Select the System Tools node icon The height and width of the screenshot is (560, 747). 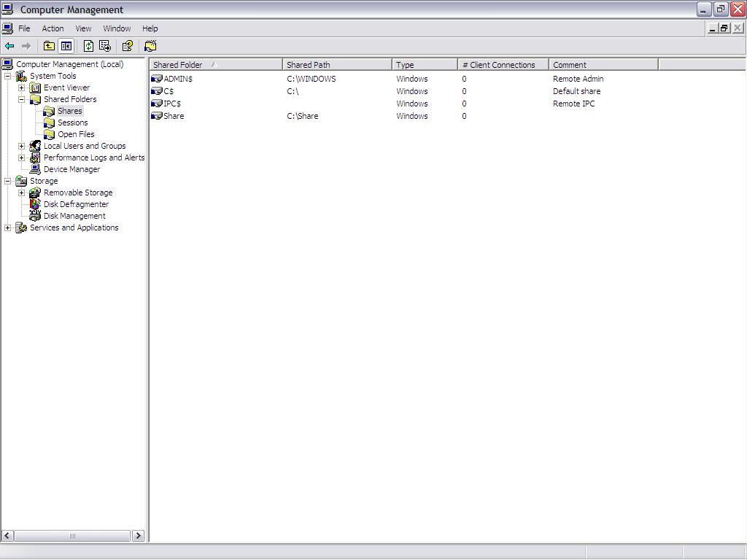click(x=21, y=76)
